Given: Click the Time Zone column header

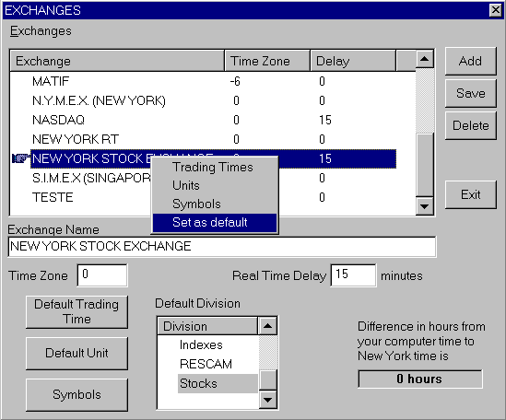Looking at the screenshot, I should [267, 61].
